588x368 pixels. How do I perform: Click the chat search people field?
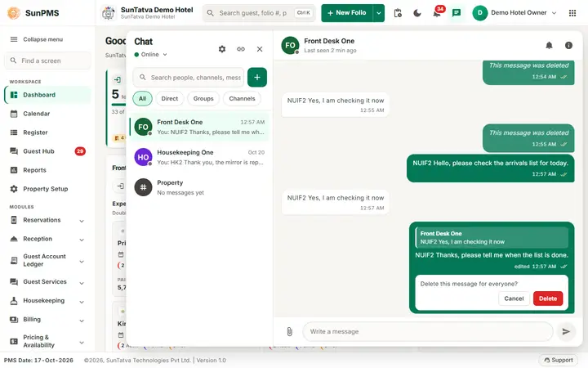click(x=189, y=78)
